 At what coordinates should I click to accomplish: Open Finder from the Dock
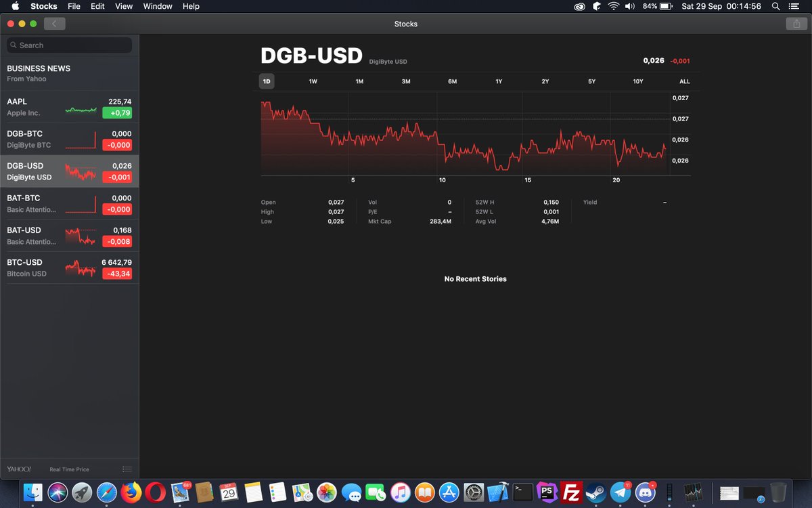click(32, 492)
